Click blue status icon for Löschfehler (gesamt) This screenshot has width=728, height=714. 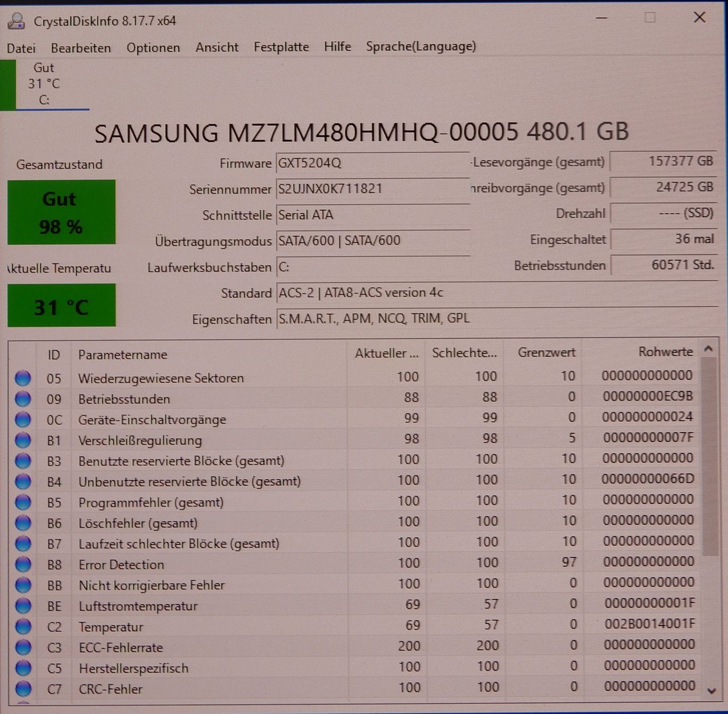(x=23, y=523)
